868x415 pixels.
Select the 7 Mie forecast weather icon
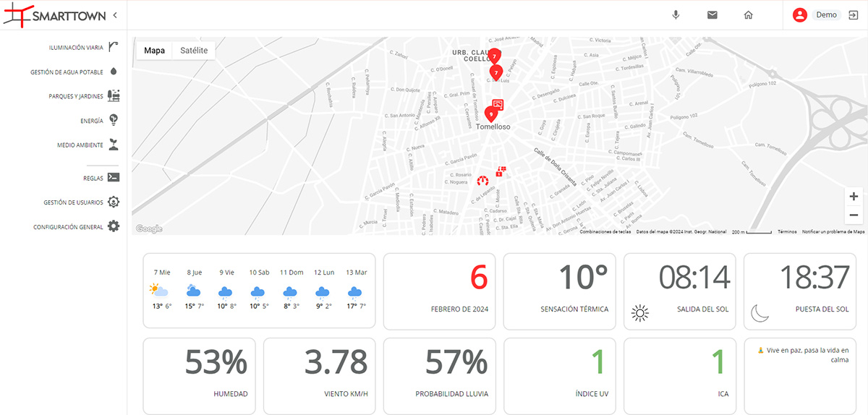tap(159, 291)
